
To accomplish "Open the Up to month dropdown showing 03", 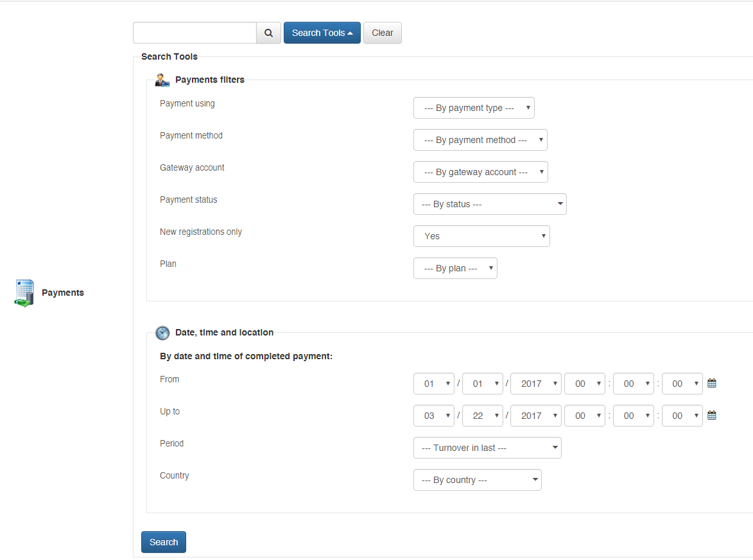I will click(434, 416).
